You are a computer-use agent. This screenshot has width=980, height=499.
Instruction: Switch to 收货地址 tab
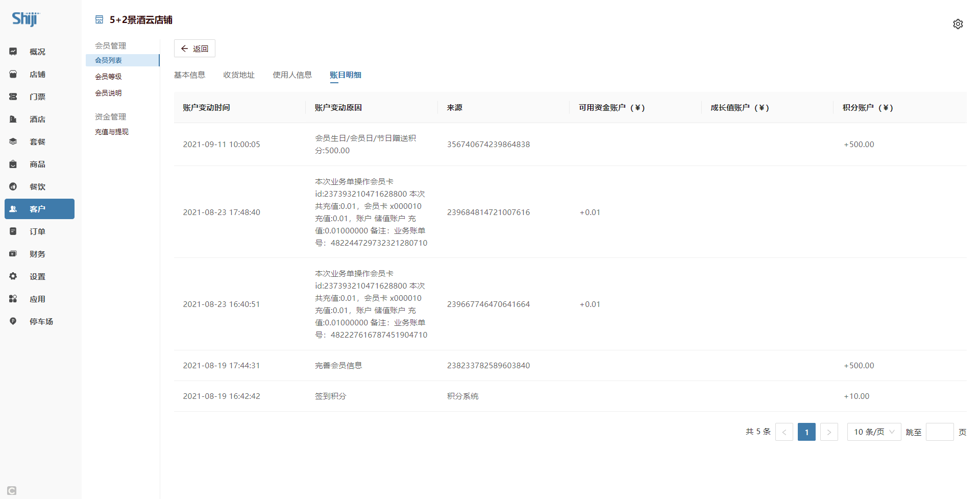pos(239,75)
